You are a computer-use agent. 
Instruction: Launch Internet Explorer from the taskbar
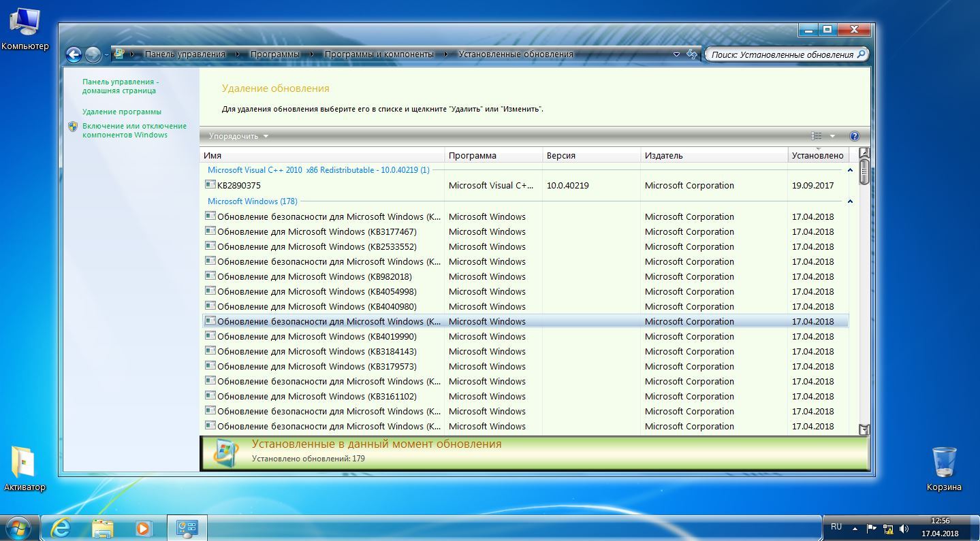[x=61, y=527]
